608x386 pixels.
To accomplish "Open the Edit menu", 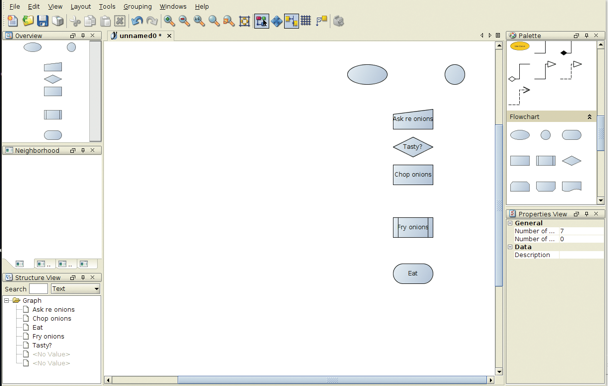I will pyautogui.click(x=34, y=7).
